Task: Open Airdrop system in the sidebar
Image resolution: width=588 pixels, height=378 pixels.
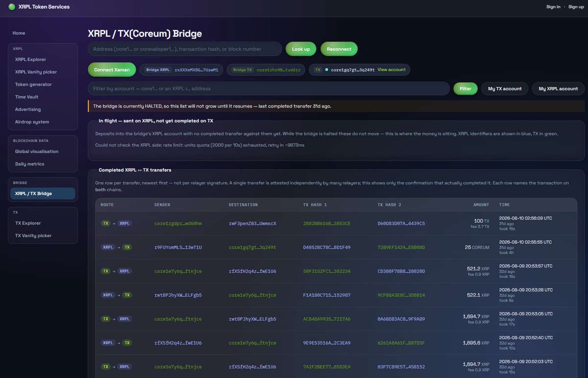Action: click(32, 122)
